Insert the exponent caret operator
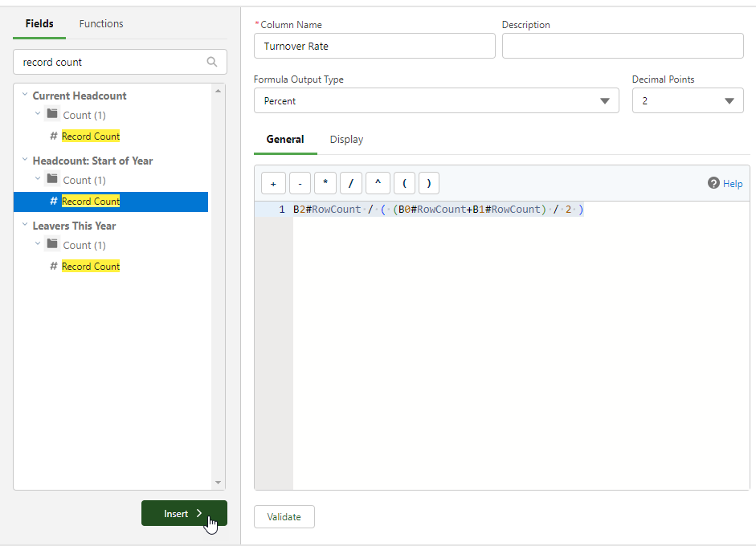 pos(378,184)
